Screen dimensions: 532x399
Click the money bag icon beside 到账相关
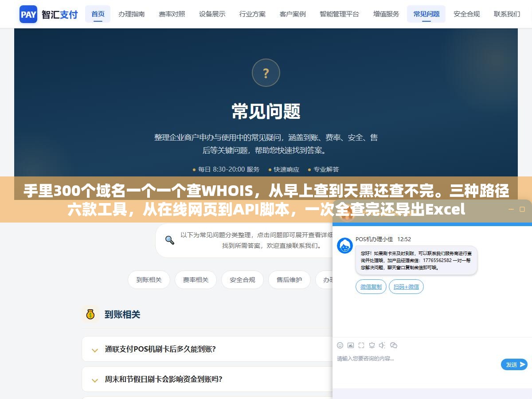click(x=90, y=314)
